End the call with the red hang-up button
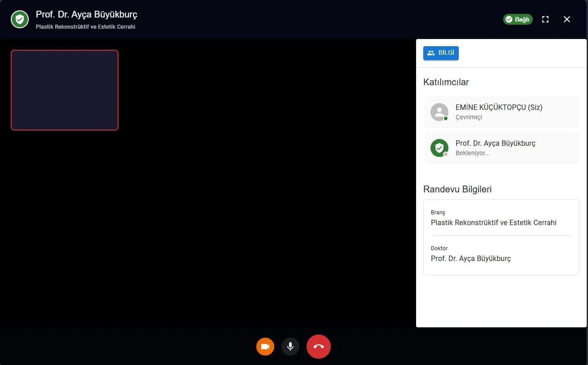Image resolution: width=588 pixels, height=365 pixels. pos(319,347)
